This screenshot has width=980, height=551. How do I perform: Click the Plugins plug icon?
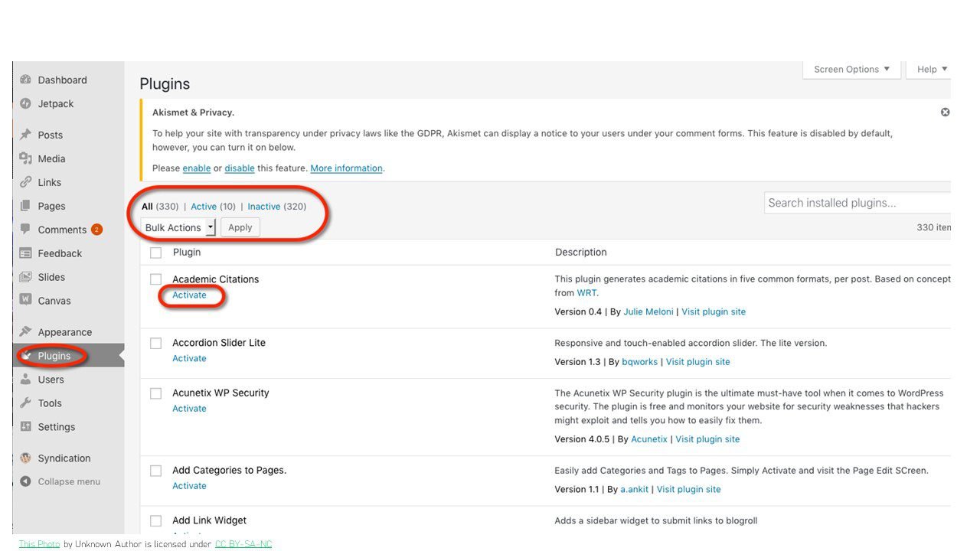click(27, 355)
